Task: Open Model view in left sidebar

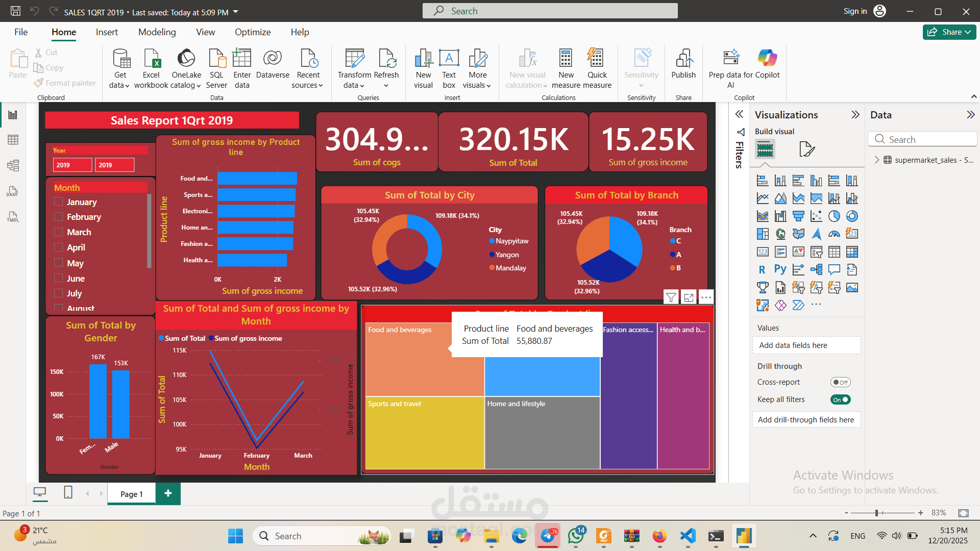Action: pos(13,165)
